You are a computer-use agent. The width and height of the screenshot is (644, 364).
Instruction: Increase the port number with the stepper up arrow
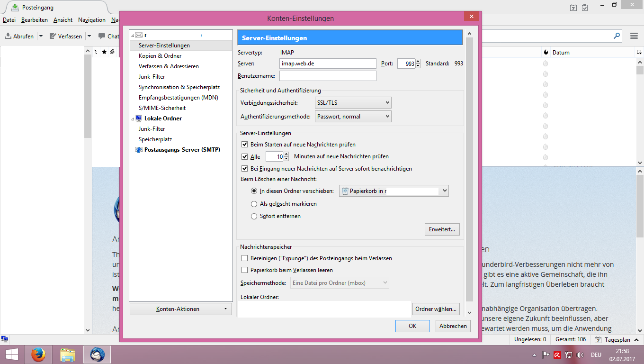[x=418, y=61]
